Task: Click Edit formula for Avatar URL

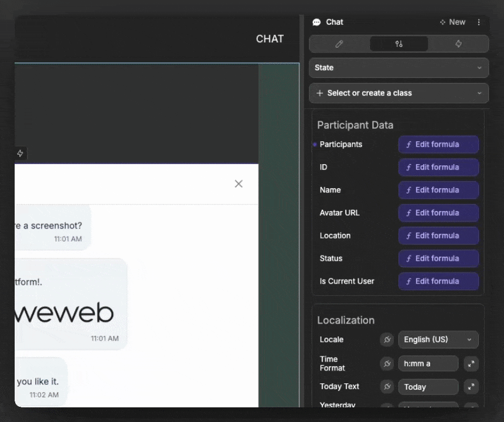Action: tap(438, 213)
